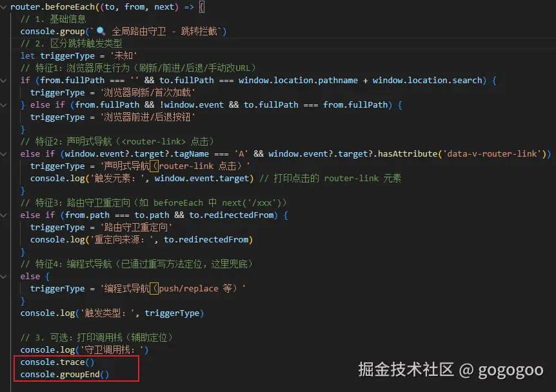
Task: Collapse the 浏览器刷新 if block via its chevron
Action: click(5, 81)
